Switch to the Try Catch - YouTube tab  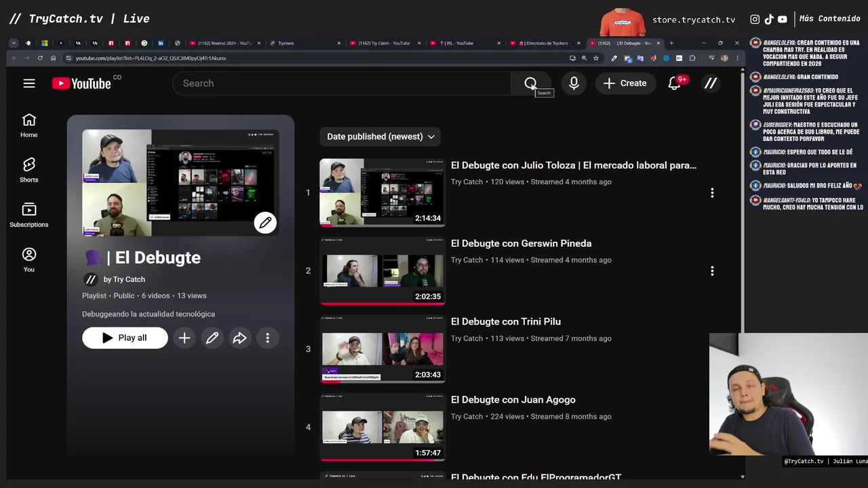pos(384,43)
